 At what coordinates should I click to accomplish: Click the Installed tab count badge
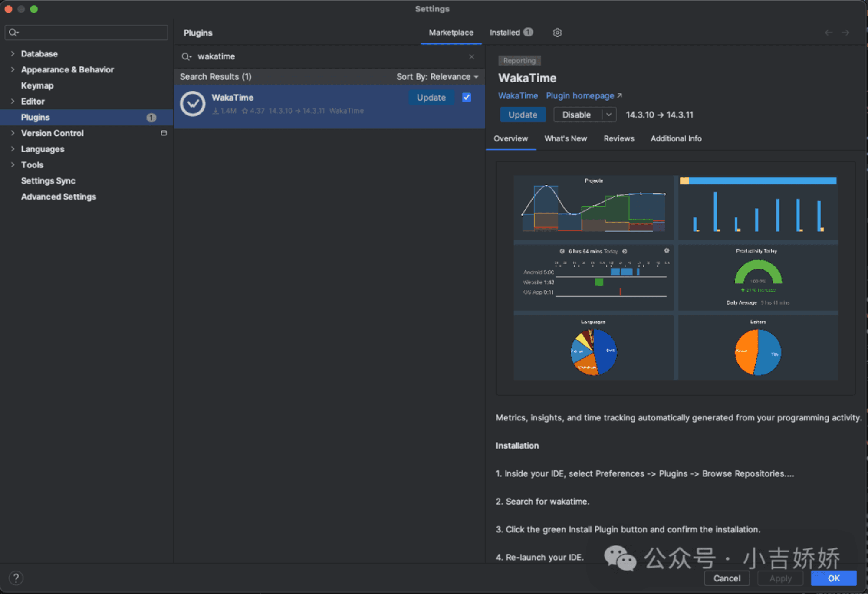[x=528, y=32]
